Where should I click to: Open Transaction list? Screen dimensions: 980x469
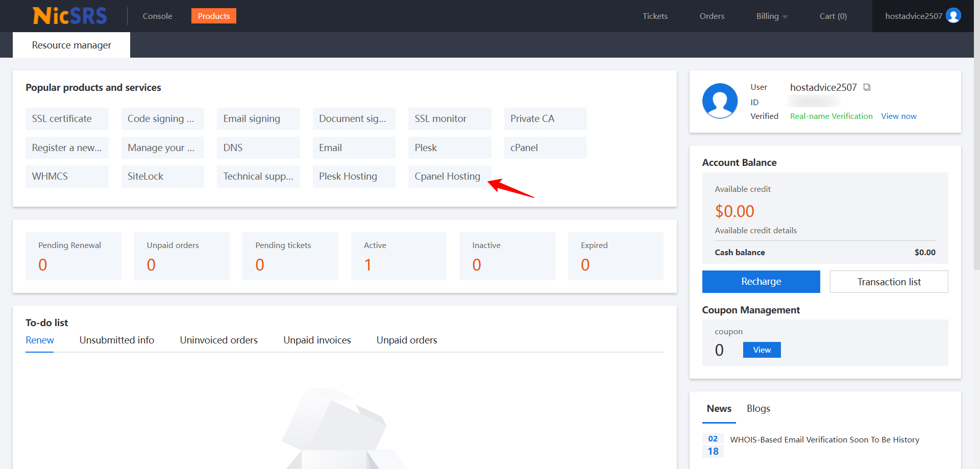pos(889,282)
